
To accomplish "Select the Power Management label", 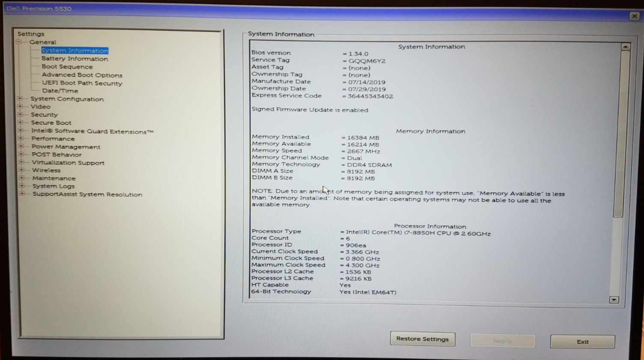I will pos(66,147).
